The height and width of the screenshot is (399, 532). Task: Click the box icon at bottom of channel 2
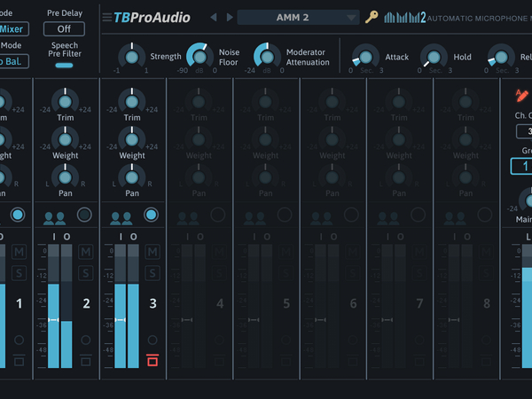pyautogui.click(x=86, y=360)
